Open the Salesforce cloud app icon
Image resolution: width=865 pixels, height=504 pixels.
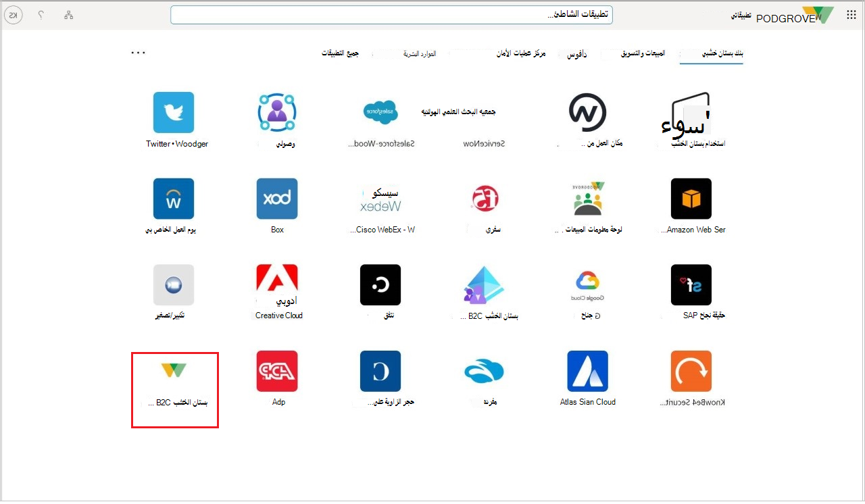point(381,112)
